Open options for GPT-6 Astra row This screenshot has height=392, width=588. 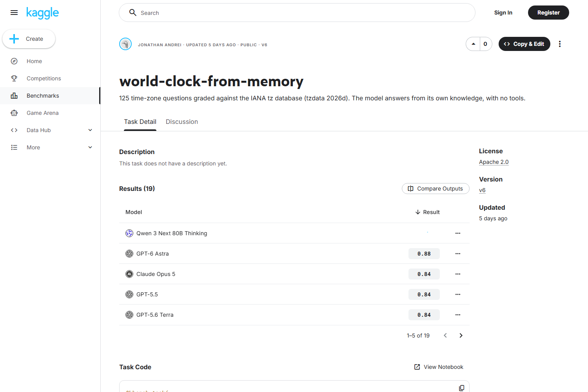(457, 254)
